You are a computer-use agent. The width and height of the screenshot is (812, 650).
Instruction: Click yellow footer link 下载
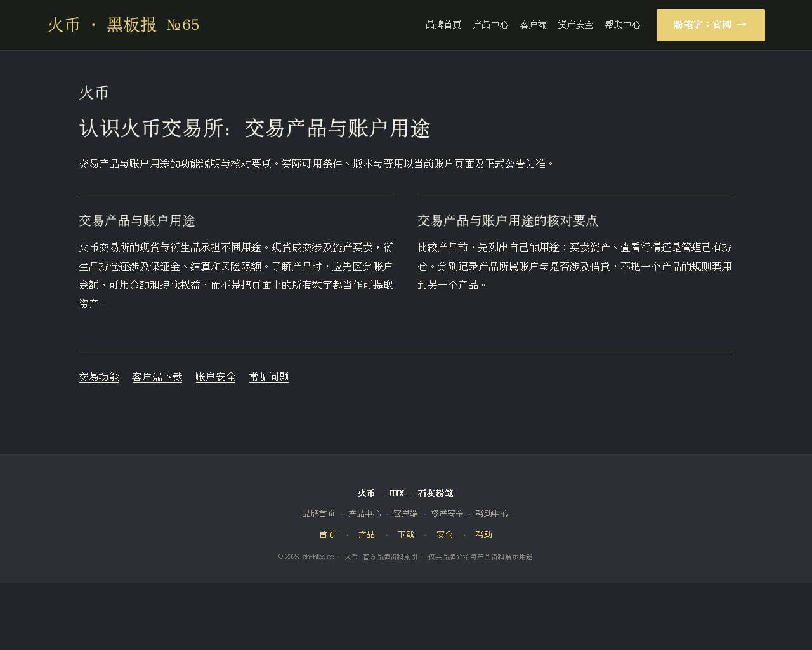(406, 534)
